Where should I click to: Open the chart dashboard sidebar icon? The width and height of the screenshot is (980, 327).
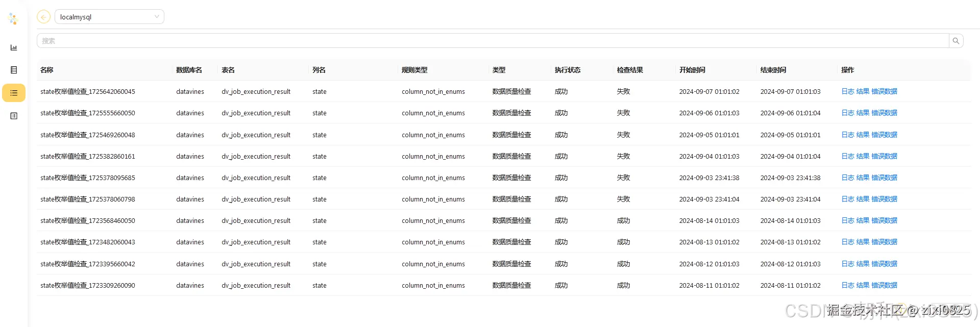coord(14,47)
